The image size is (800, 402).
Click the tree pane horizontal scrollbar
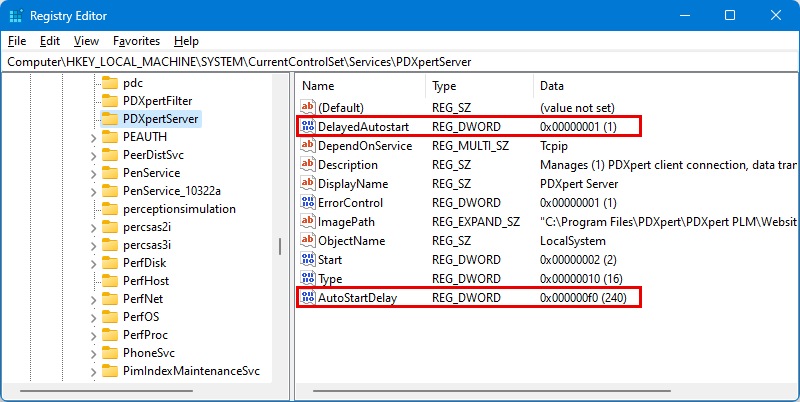(x=106, y=391)
